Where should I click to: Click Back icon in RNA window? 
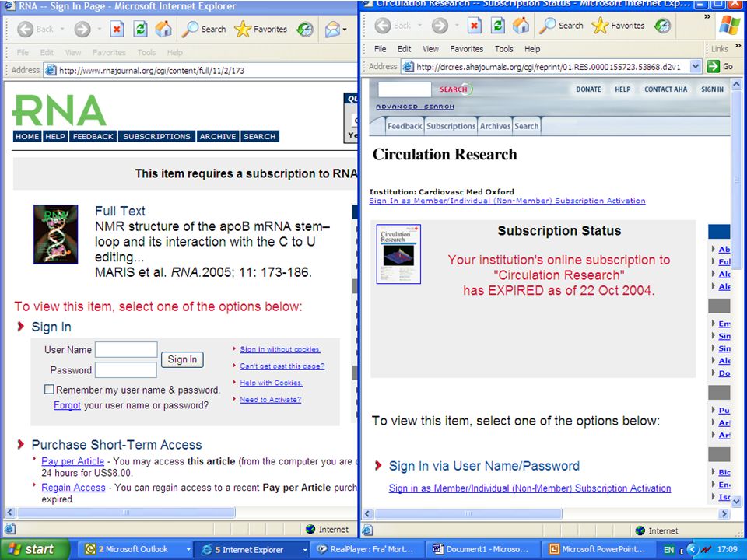(25, 30)
